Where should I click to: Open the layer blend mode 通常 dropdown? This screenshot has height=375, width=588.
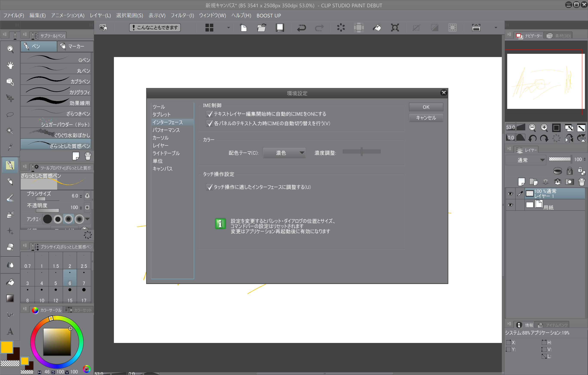click(525, 160)
